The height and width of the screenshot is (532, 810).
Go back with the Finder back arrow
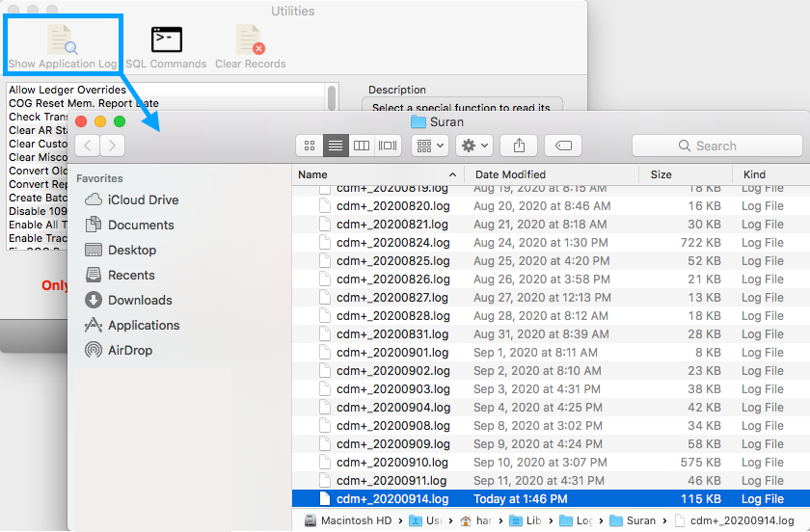(x=87, y=146)
